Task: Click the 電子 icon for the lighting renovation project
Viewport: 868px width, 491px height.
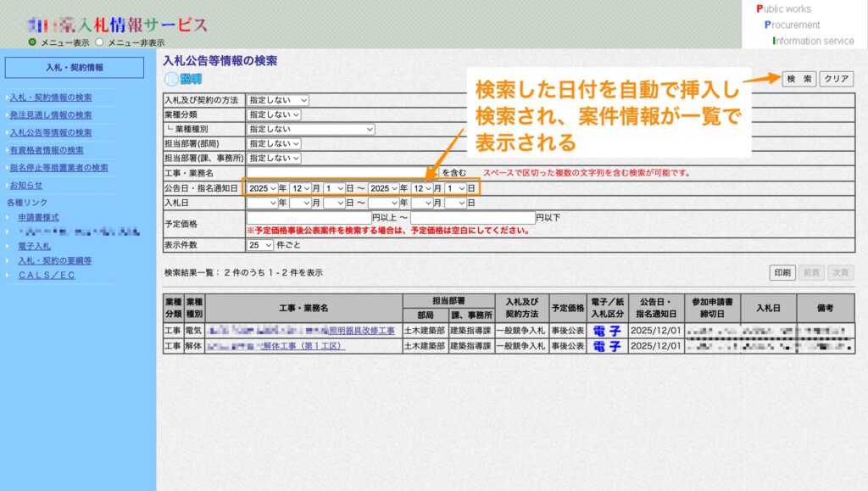Action: click(606, 330)
